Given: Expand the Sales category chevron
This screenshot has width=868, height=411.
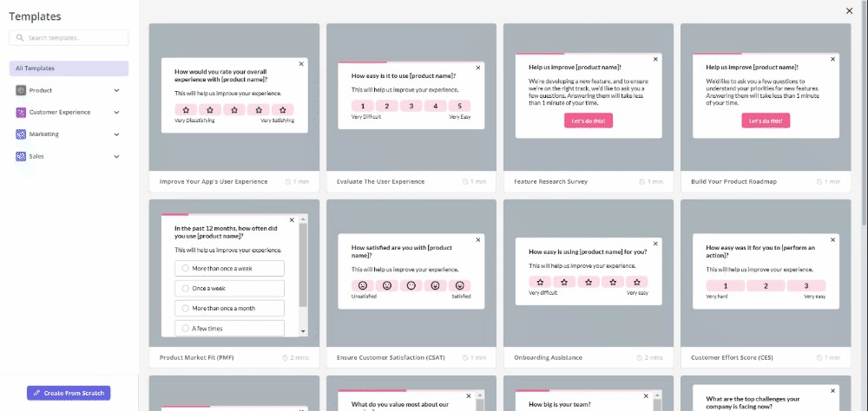Looking at the screenshot, I should [116, 156].
